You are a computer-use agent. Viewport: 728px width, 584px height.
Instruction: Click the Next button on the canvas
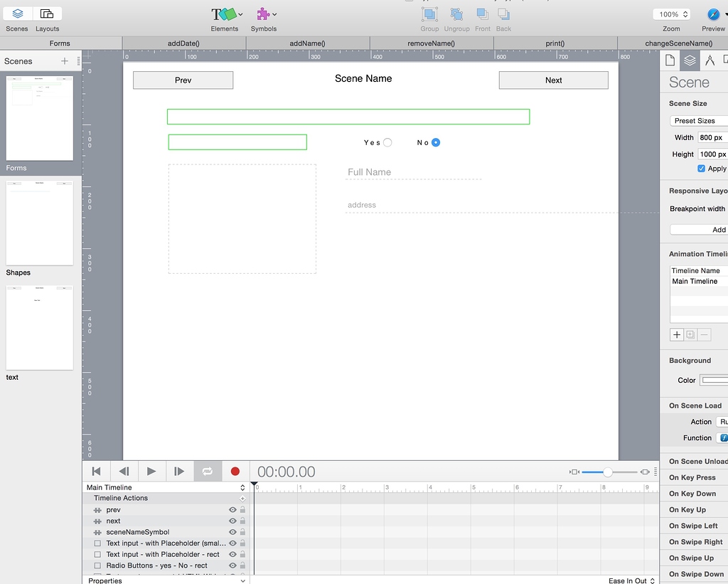(x=553, y=80)
